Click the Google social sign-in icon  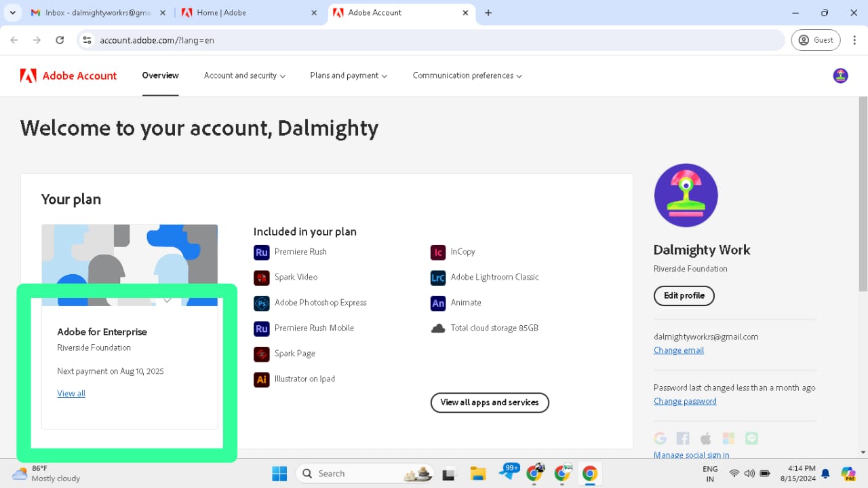(x=660, y=438)
